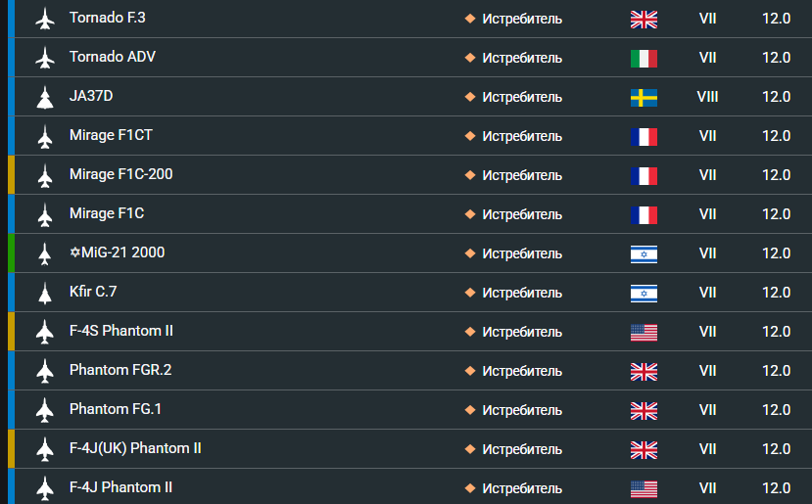
Task: Click the JA37D delta-wing aircraft icon
Action: (x=45, y=97)
